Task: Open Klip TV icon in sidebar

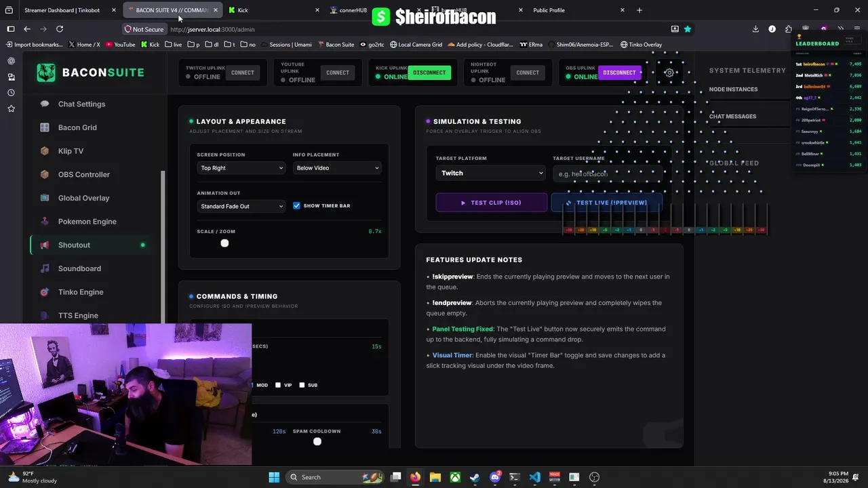Action: 45,151
